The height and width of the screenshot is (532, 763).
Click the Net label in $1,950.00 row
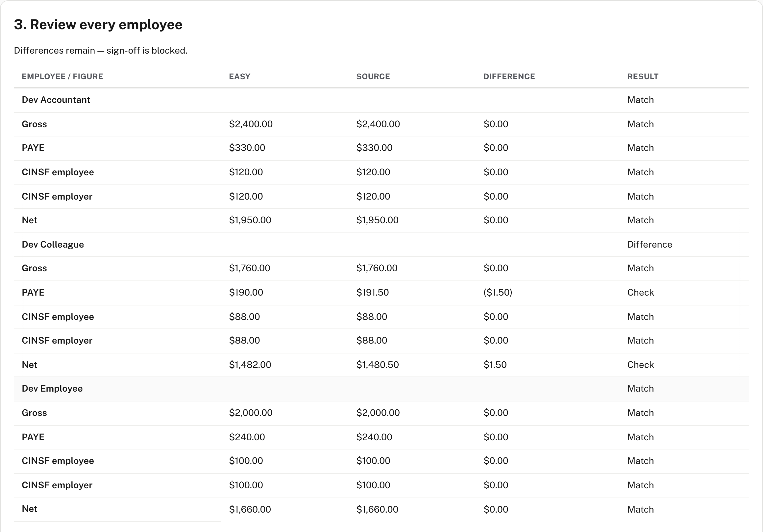click(x=30, y=220)
